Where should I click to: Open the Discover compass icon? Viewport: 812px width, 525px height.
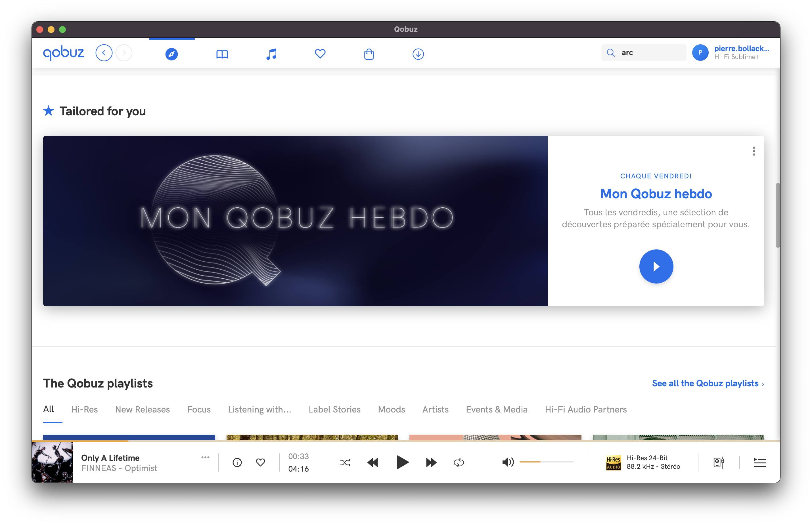[172, 54]
